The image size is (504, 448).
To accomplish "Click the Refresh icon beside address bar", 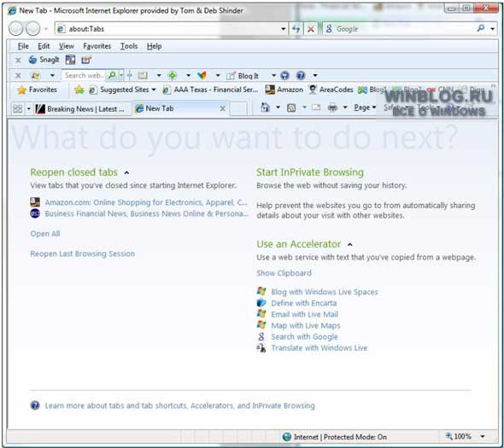I will pos(296,29).
